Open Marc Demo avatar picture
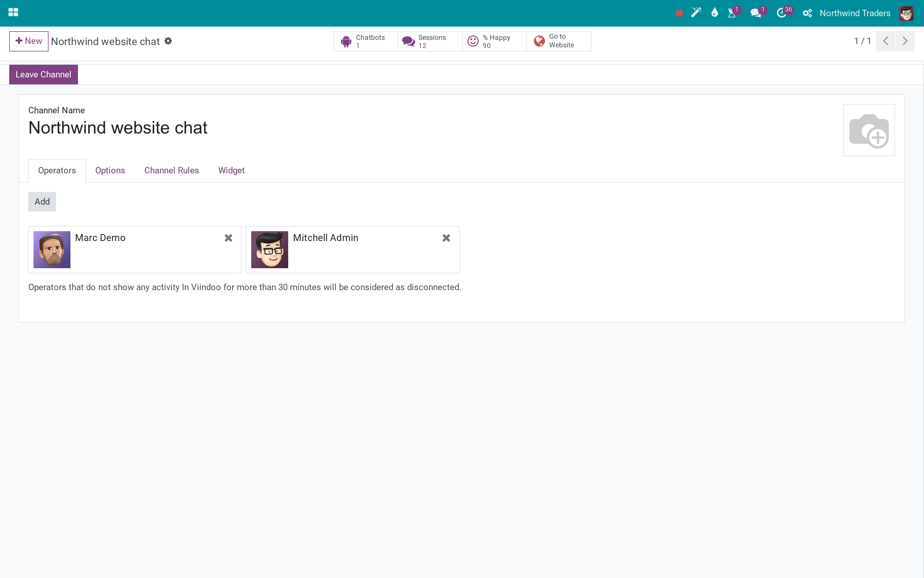924x578 pixels. pyautogui.click(x=52, y=250)
